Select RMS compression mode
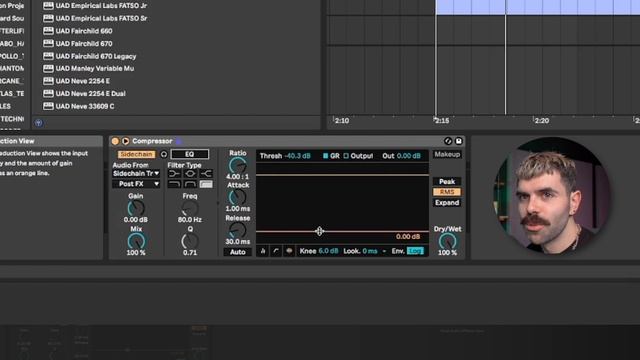 point(447,192)
